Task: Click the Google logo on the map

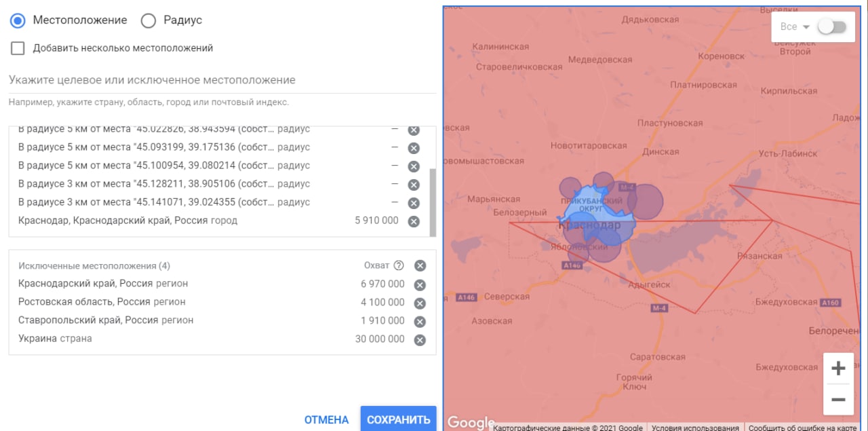Action: coord(471,422)
